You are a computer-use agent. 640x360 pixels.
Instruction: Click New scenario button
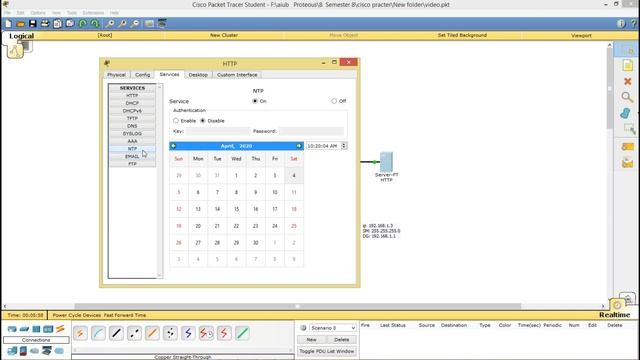311,340
